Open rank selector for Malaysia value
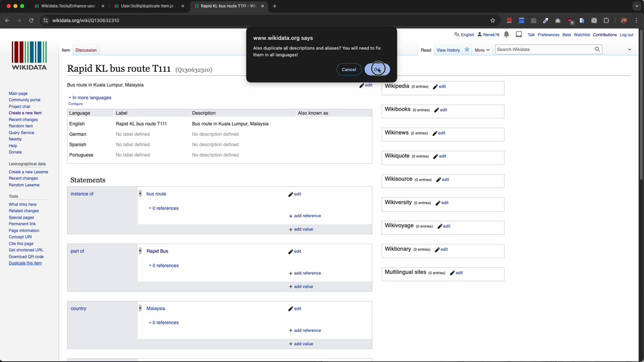This screenshot has height=362, width=644. pyautogui.click(x=140, y=308)
